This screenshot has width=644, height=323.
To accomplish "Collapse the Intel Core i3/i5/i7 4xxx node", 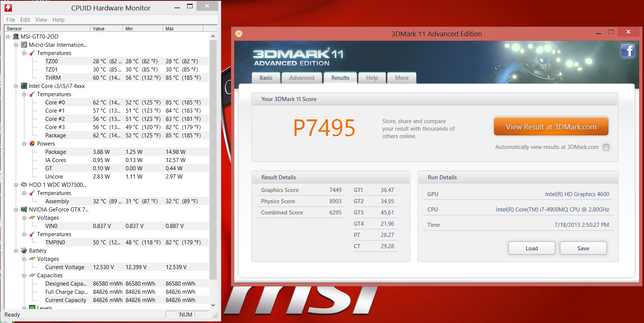I will pos(16,86).
